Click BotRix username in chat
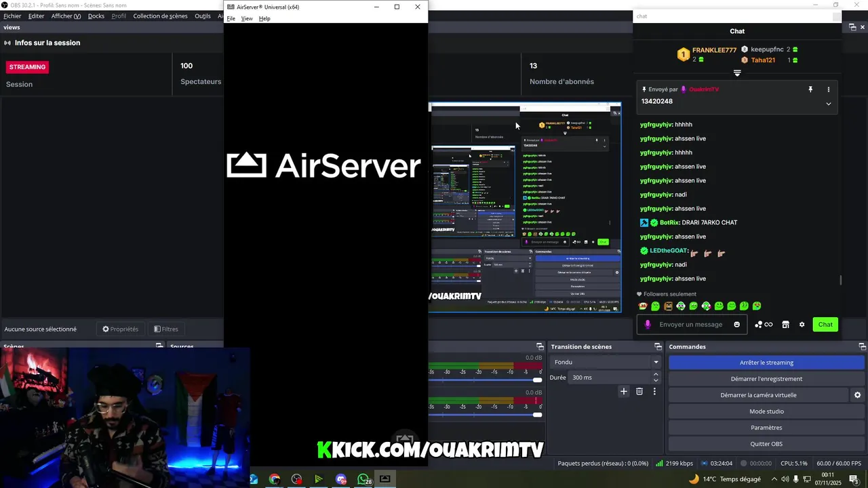This screenshot has width=868, height=488. click(x=669, y=222)
